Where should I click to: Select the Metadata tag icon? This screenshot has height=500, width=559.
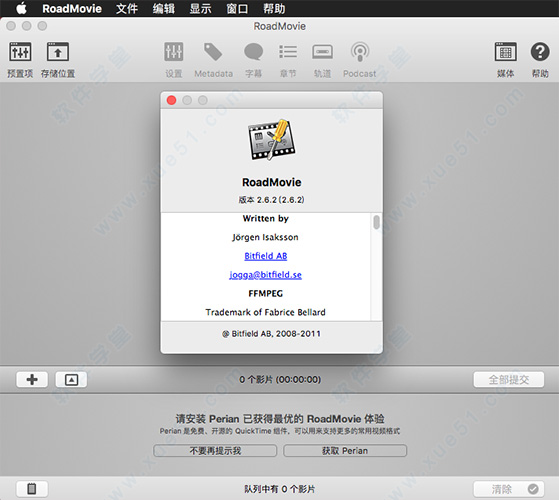click(x=213, y=52)
